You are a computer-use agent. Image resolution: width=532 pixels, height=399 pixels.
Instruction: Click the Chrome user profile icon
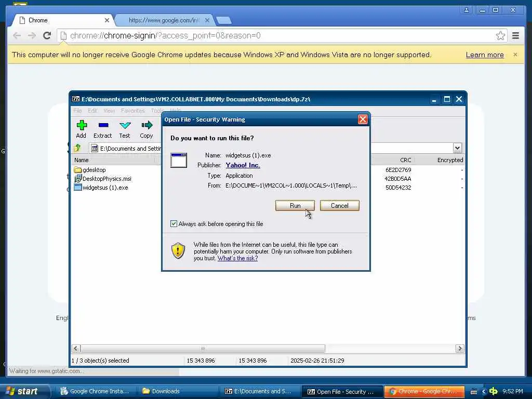pos(467,10)
